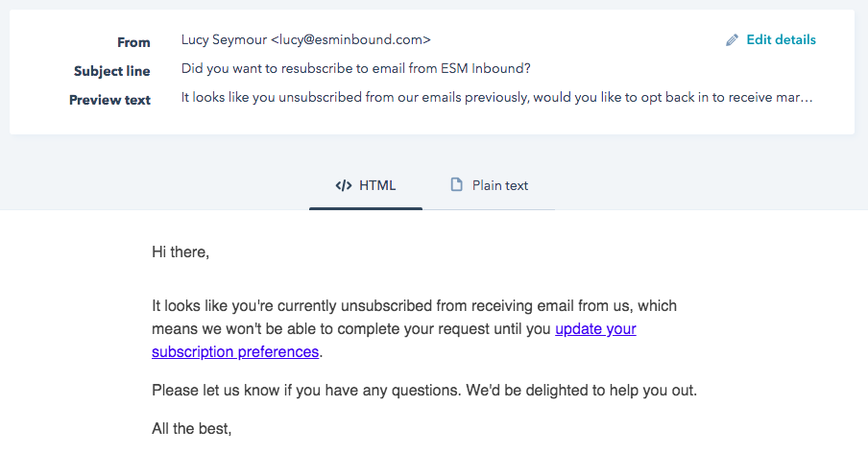Click the 'All the best,' sign-off line

(x=192, y=429)
